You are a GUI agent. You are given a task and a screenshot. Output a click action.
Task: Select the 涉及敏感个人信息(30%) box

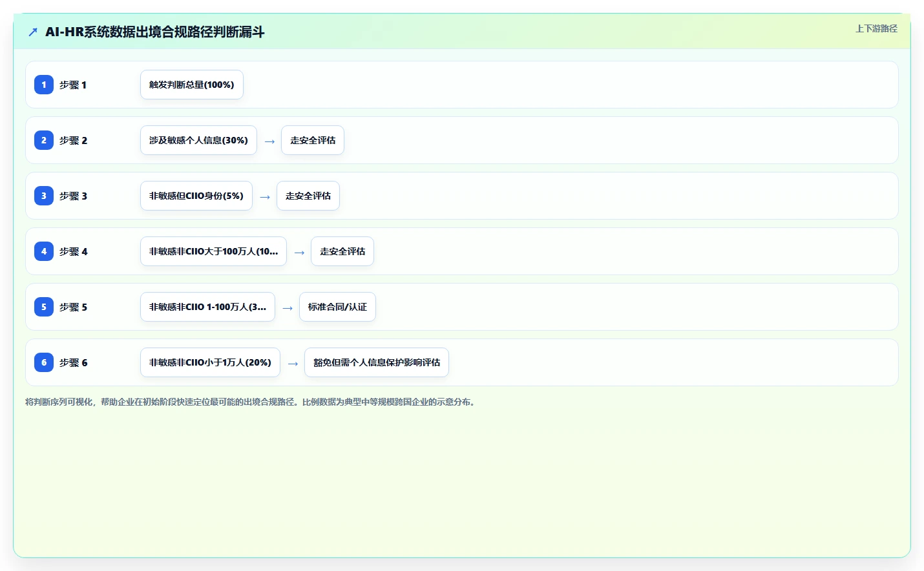coord(198,140)
